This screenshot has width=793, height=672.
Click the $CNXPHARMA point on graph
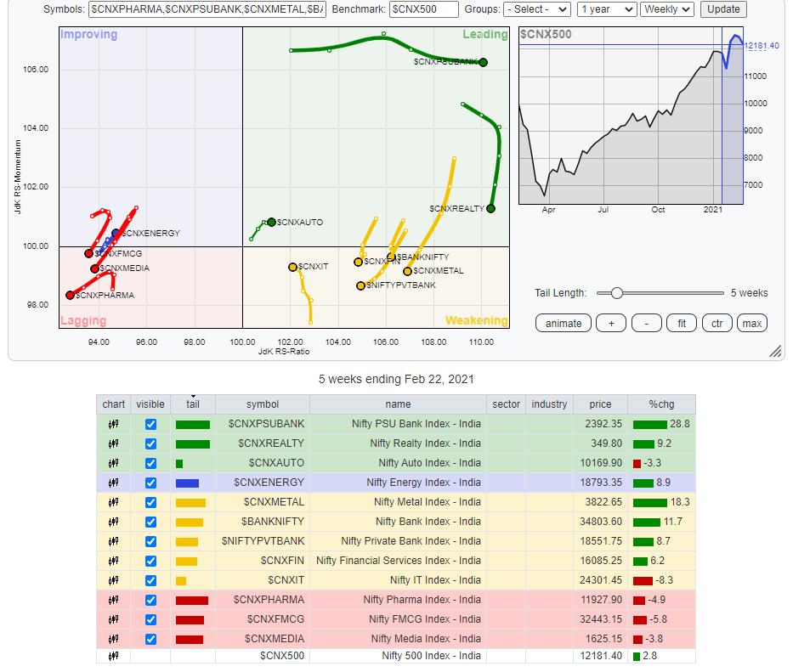pyautogui.click(x=70, y=296)
